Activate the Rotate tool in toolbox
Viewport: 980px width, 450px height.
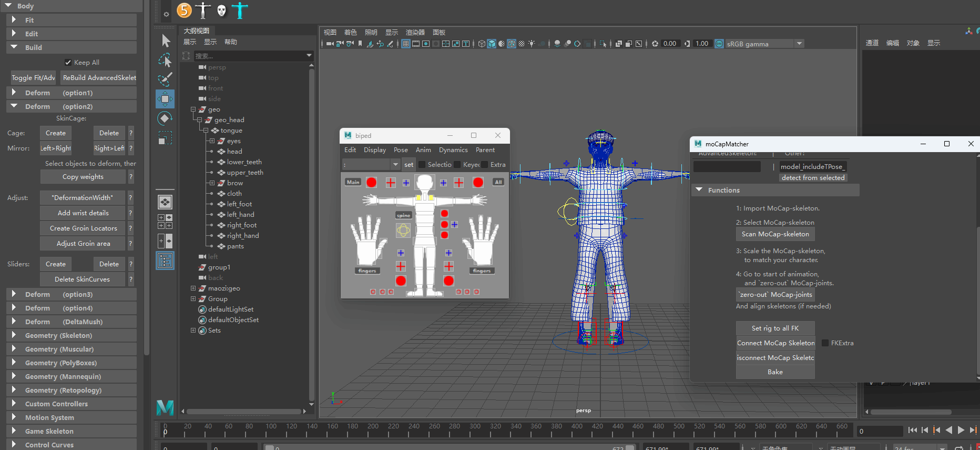(x=165, y=118)
